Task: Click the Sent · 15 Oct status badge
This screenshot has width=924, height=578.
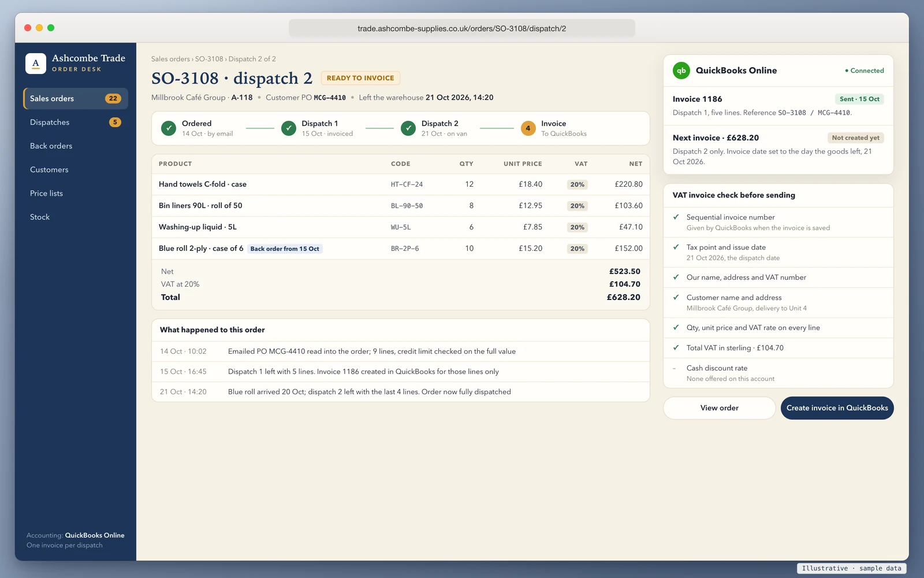Action: (859, 99)
